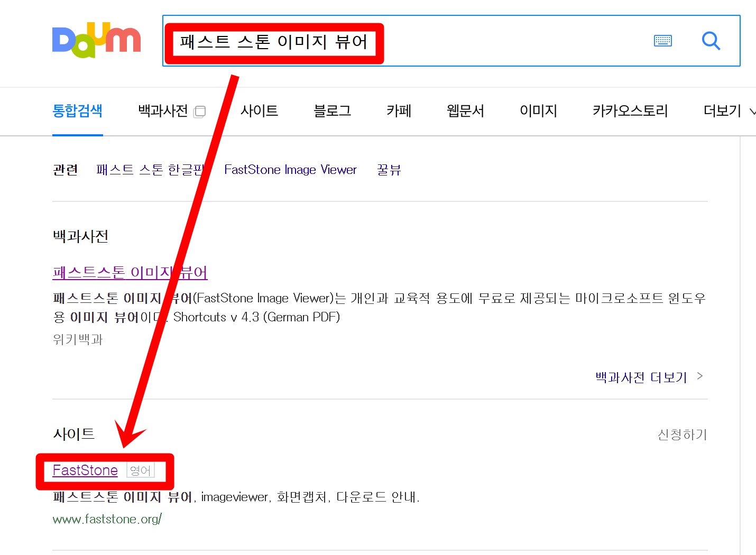The width and height of the screenshot is (756, 555).
Task: Open the 사이트 tab
Action: point(259,111)
